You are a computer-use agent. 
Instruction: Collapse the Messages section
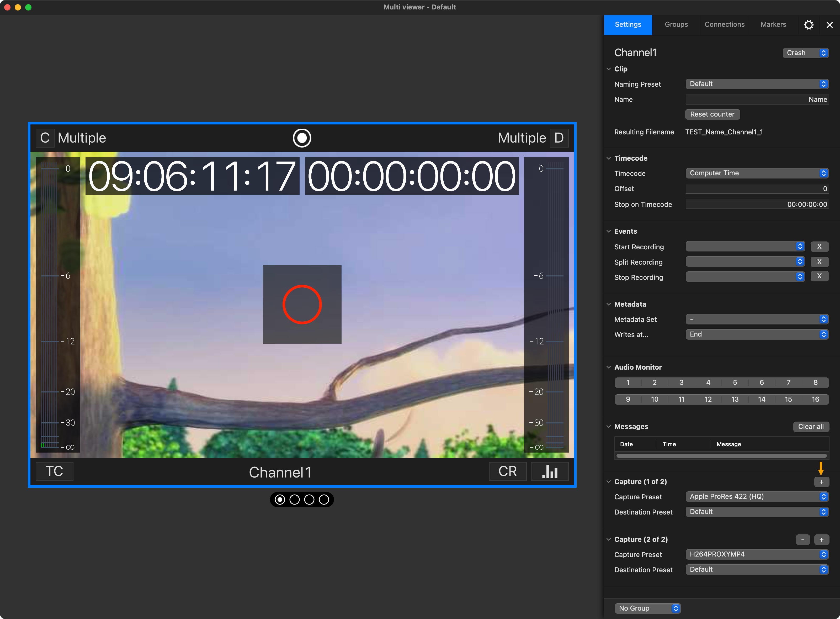pyautogui.click(x=609, y=426)
